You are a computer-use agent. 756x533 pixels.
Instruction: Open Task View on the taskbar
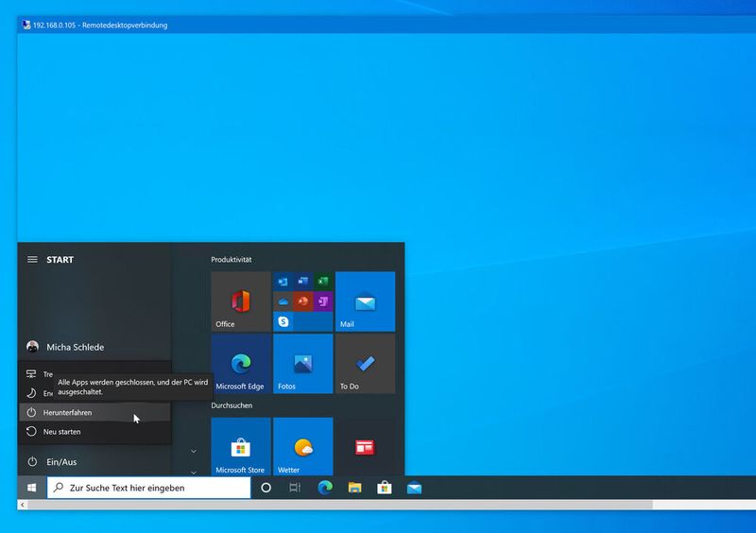(295, 488)
